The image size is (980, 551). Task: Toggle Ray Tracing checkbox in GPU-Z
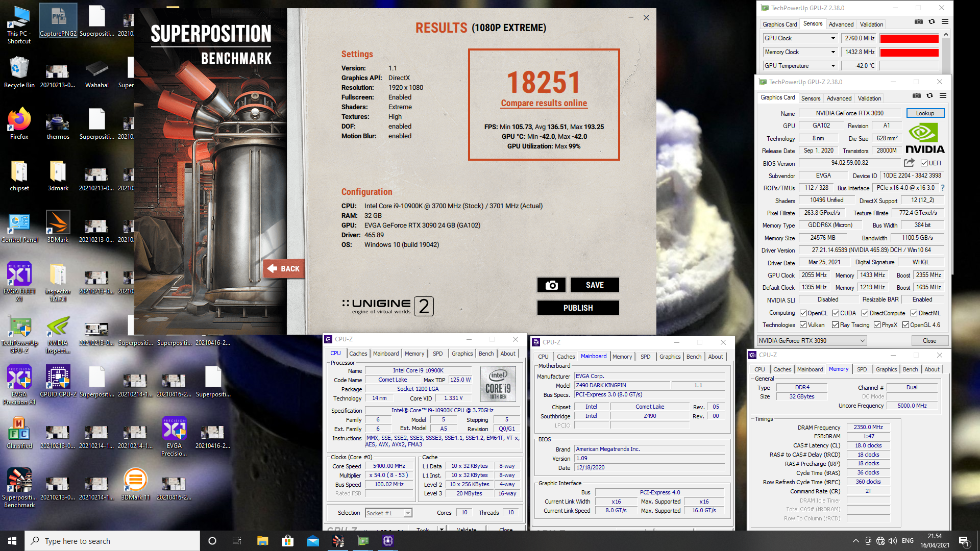(x=835, y=325)
